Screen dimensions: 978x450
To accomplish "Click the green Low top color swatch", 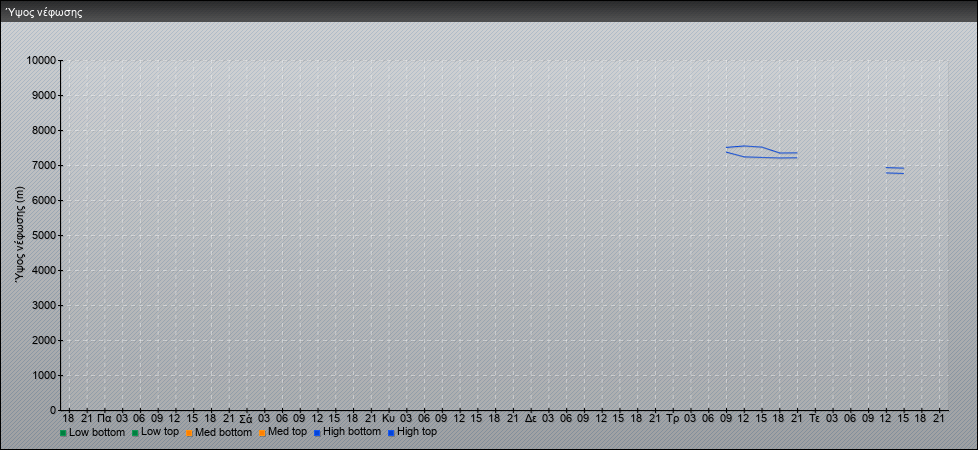I will click(x=135, y=433).
